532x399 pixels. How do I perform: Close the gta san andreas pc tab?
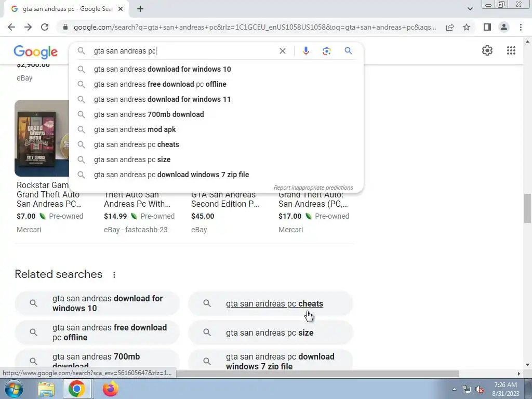[121, 9]
